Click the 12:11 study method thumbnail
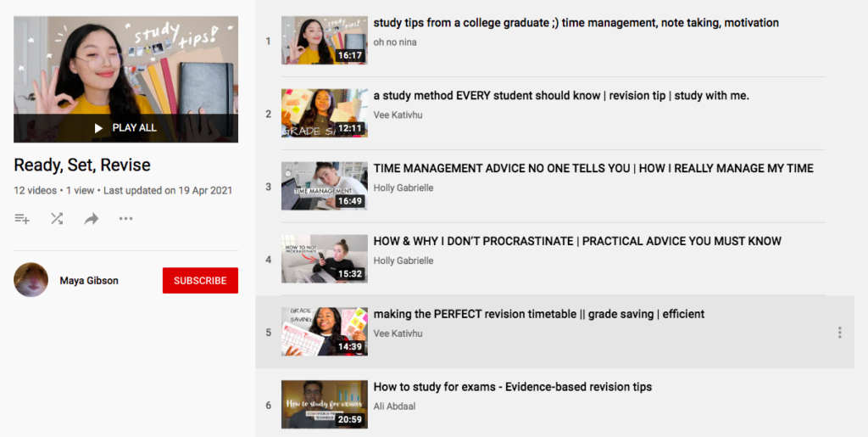Screen dimensions: 868x437 coord(325,113)
